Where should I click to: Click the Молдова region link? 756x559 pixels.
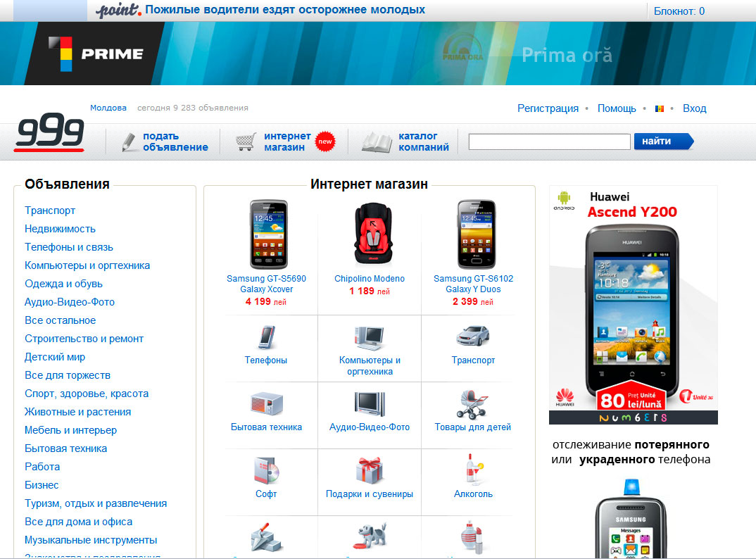point(108,108)
